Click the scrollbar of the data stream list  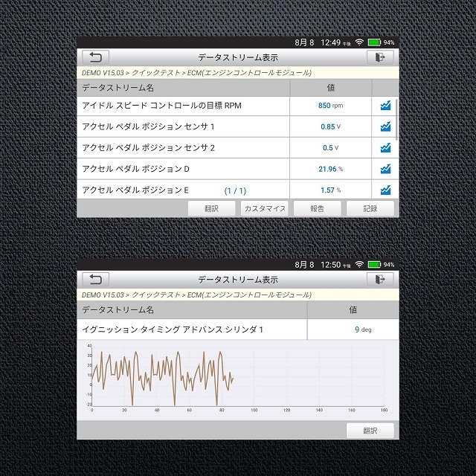tap(396, 119)
